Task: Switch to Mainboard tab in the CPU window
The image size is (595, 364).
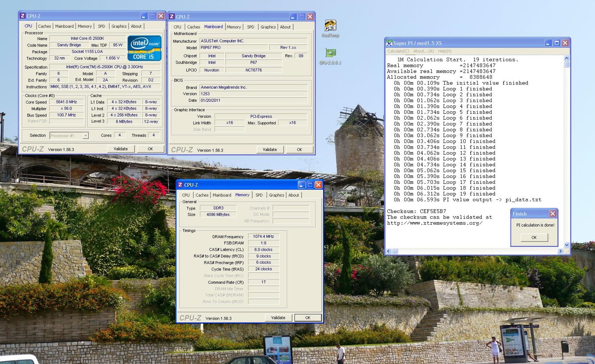Action: tap(64, 26)
